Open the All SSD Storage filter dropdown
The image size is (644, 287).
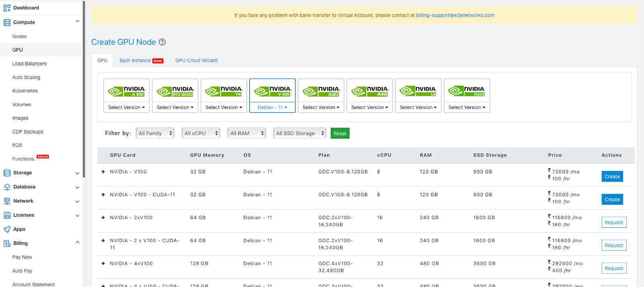pos(300,133)
